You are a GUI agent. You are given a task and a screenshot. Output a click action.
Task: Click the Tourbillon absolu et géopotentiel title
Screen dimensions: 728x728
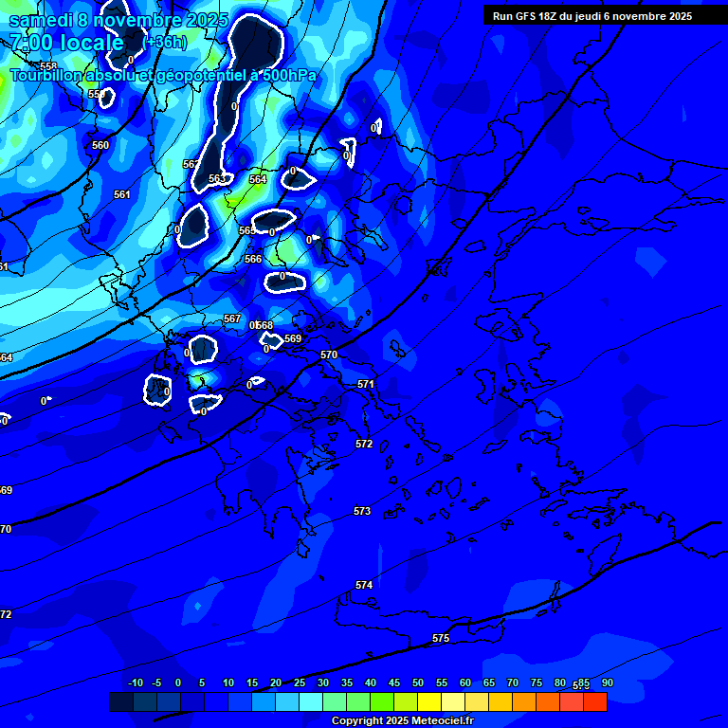163,75
